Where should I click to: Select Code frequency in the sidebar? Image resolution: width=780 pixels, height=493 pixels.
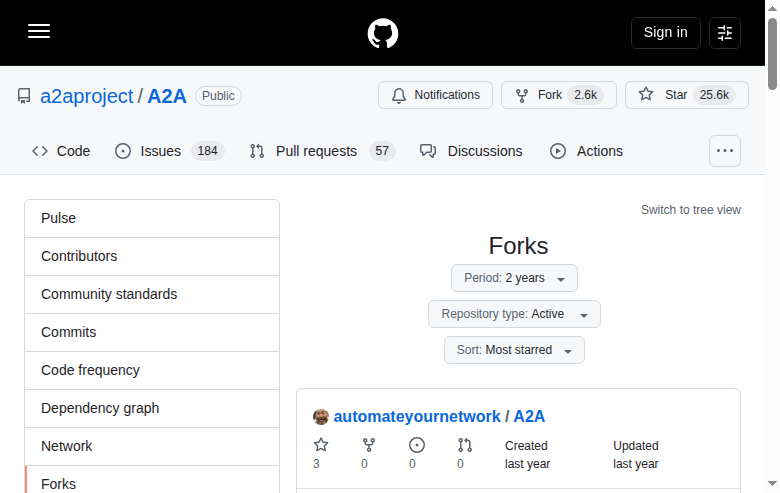(x=152, y=370)
